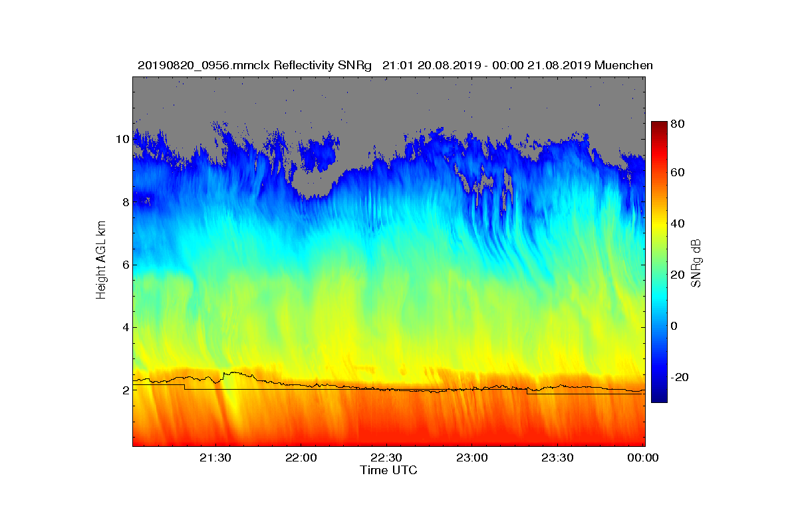The width and height of the screenshot is (798, 532).
Task: Click the colorbar value 60
Action: coord(679,173)
